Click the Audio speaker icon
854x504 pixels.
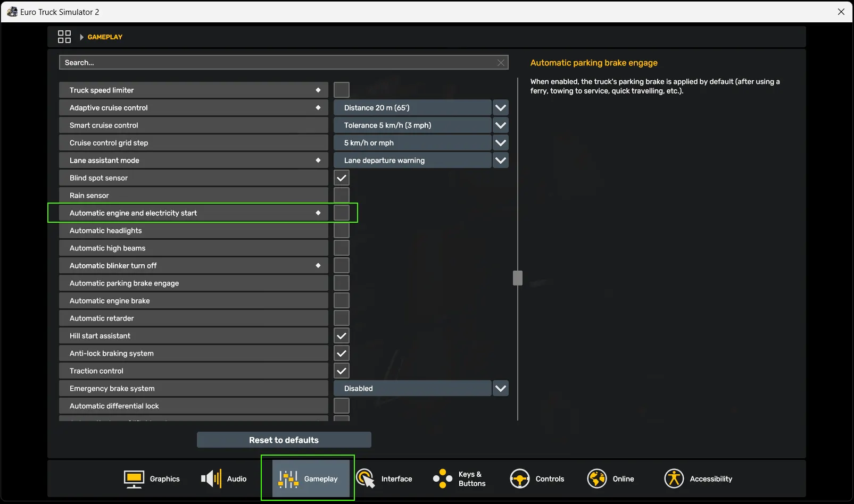click(211, 479)
